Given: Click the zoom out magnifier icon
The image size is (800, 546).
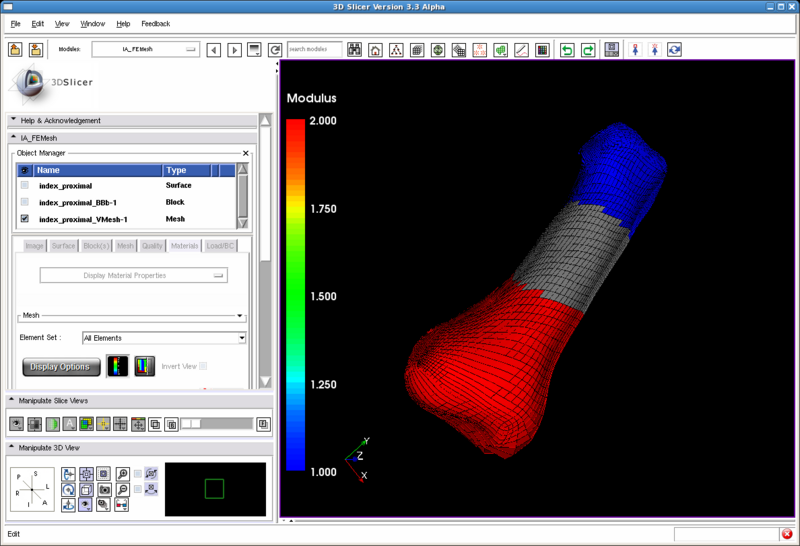Looking at the screenshot, I should [x=122, y=490].
